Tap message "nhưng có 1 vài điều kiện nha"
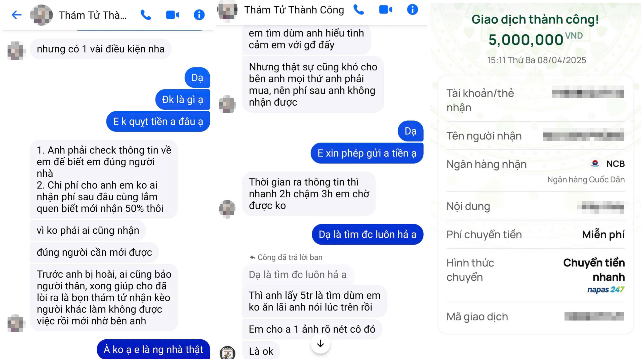The width and height of the screenshot is (644, 362). [101, 49]
